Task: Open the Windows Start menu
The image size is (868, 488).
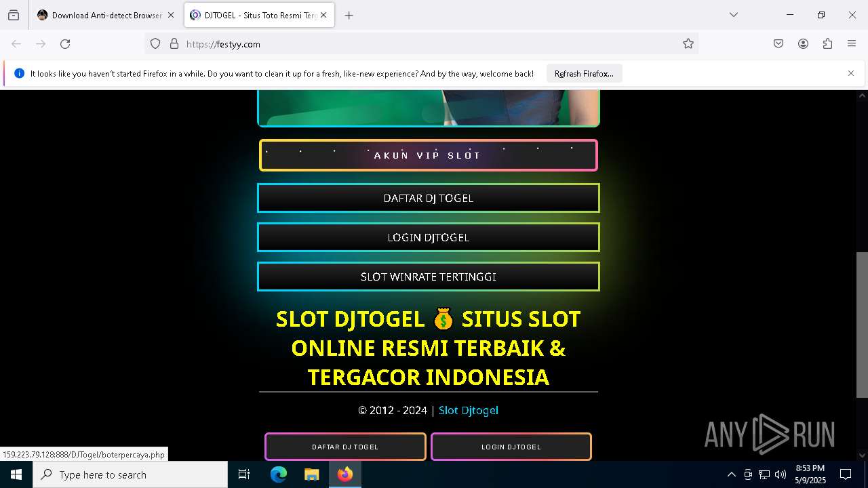Action: pyautogui.click(x=16, y=474)
